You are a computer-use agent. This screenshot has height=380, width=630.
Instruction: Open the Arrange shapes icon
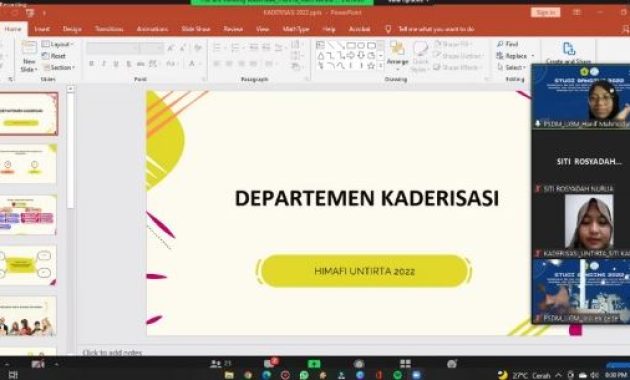[x=397, y=48]
